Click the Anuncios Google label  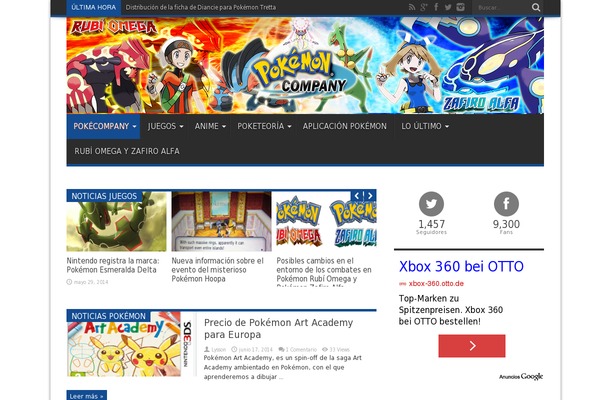(521, 377)
